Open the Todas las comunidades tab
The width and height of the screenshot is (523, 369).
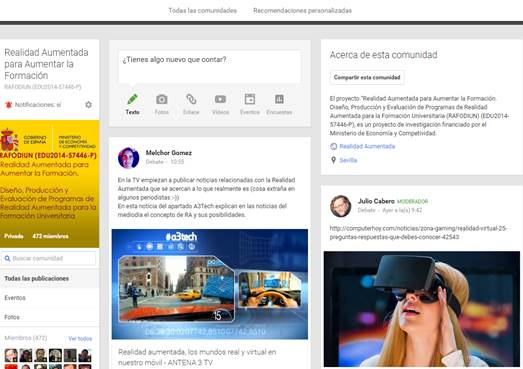[x=202, y=11]
